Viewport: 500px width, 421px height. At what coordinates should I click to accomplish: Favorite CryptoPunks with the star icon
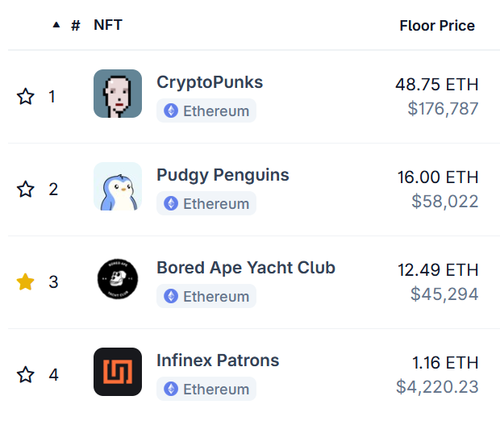pos(25,97)
